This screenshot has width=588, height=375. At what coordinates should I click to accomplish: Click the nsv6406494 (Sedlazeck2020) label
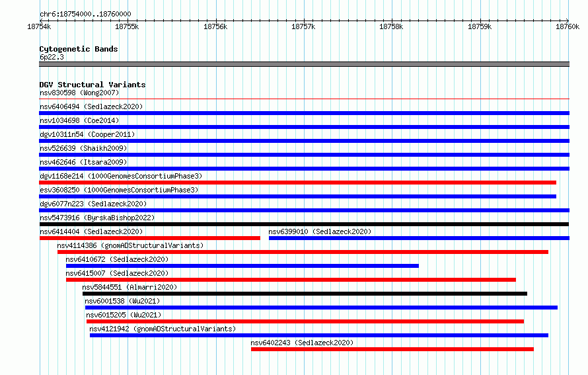click(91, 106)
